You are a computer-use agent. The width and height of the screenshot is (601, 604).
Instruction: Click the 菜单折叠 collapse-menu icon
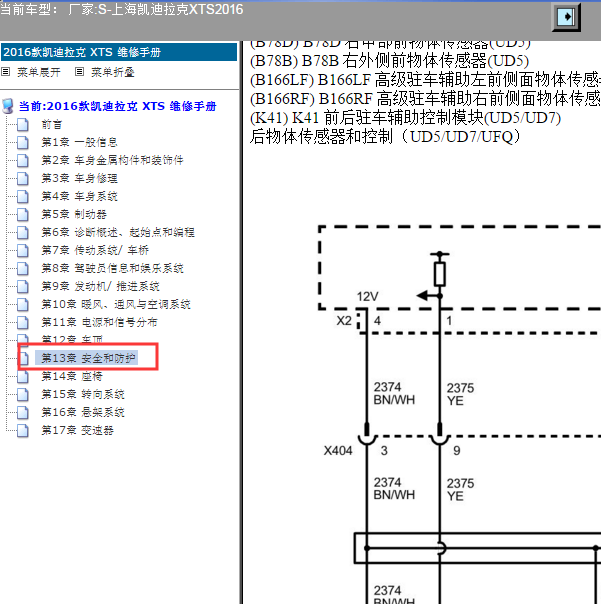click(x=79, y=72)
